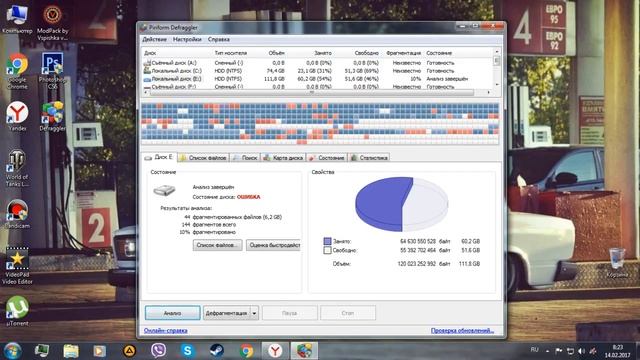
Task: Select the VideoPad Video Editor desktop icon
Action: 17,266
